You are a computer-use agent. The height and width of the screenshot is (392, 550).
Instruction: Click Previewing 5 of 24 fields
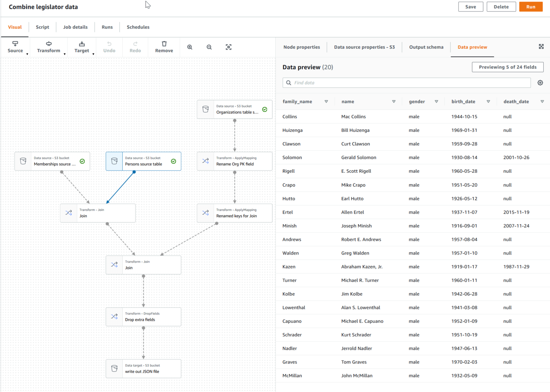coord(507,67)
